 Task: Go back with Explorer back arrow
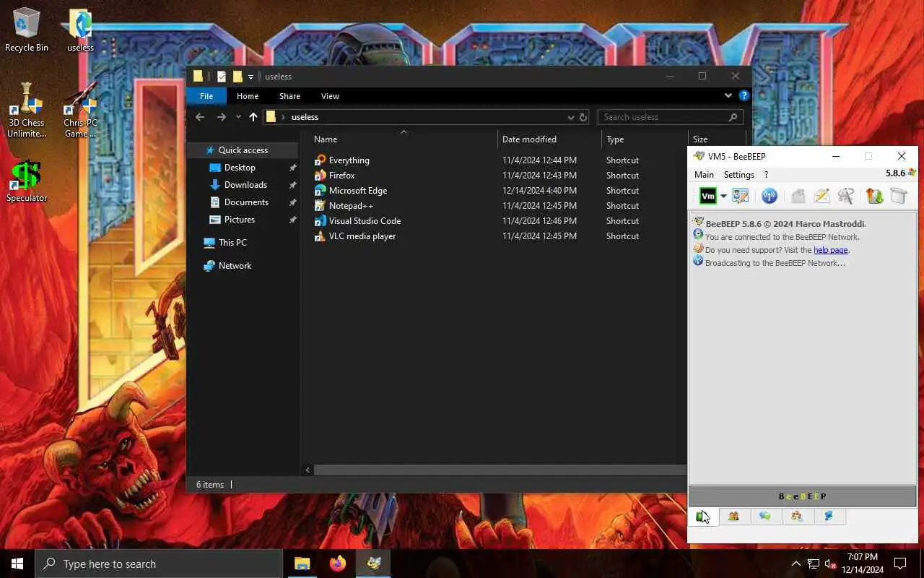(x=200, y=117)
